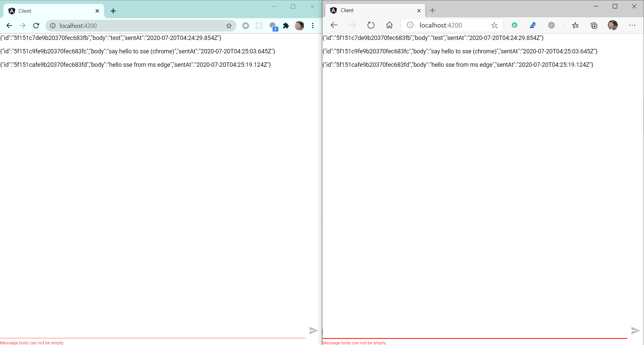Focus the Edge address bar localhost:4200
This screenshot has width=644, height=345.
point(451,25)
